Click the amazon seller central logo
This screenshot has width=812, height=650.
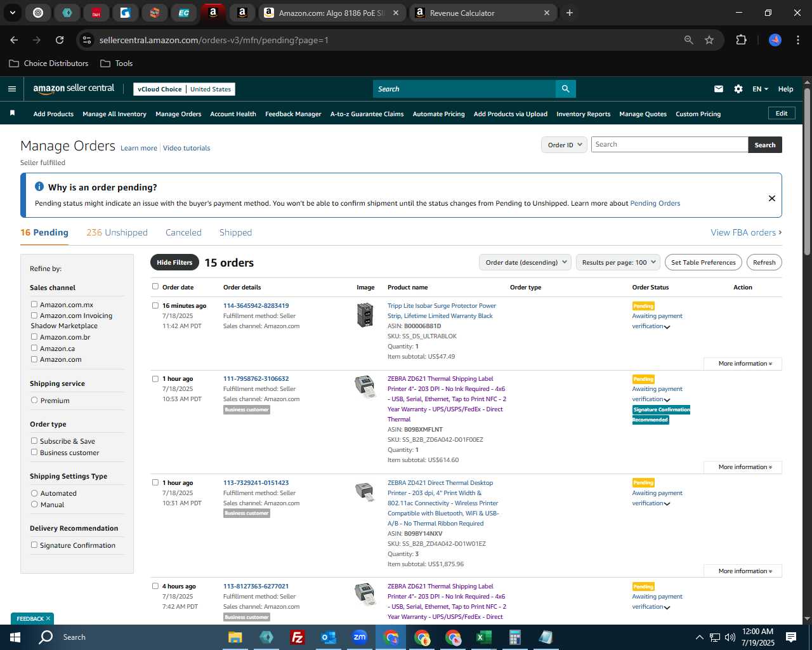click(74, 89)
